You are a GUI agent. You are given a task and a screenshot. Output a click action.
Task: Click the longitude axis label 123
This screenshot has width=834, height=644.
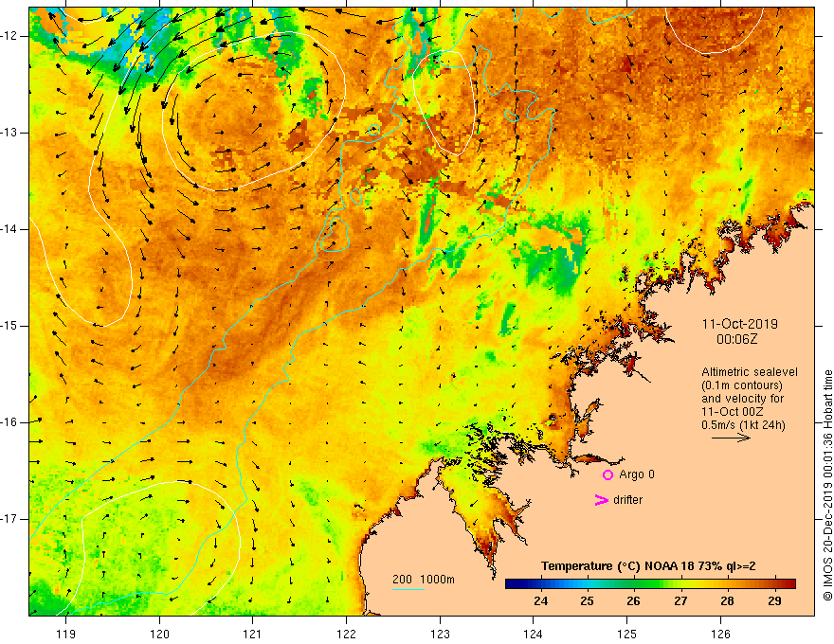440,634
